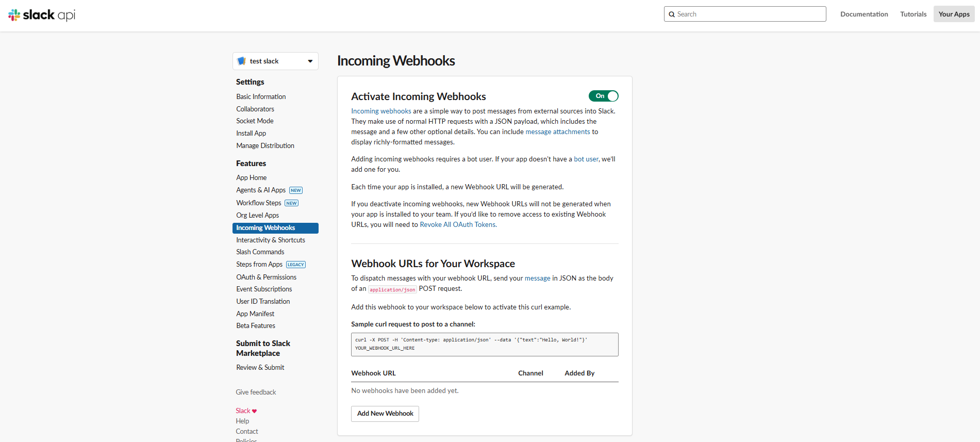The width and height of the screenshot is (980, 442).
Task: Click 'No webhooks have been added yet.' text
Action: [405, 390]
